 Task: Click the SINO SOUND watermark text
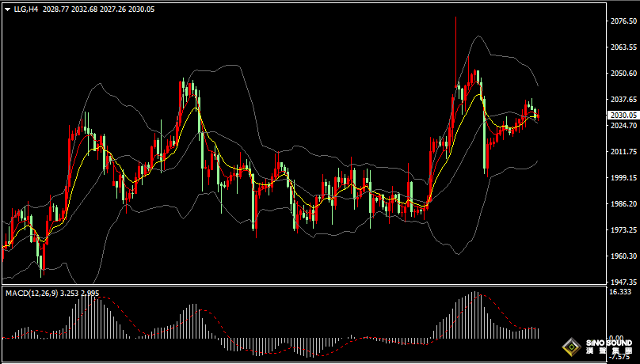point(608,343)
